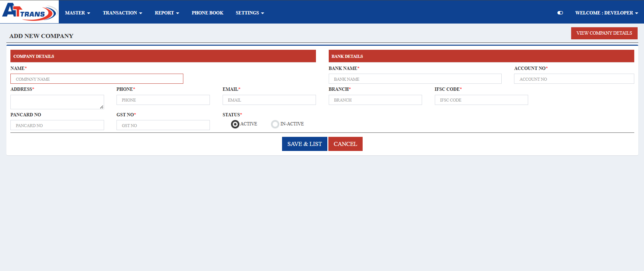Viewport: 644px width, 271px height.
Task: Click the Phone input field
Action: point(163,100)
